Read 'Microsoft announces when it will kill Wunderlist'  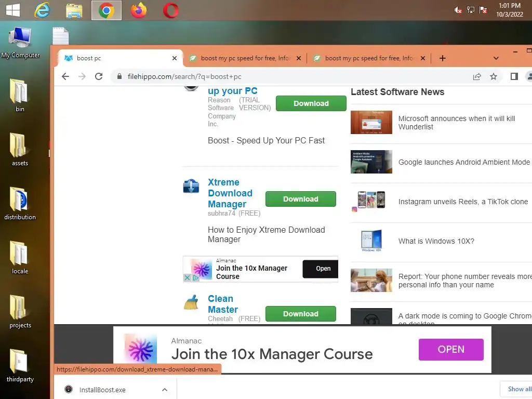pyautogui.click(x=456, y=123)
